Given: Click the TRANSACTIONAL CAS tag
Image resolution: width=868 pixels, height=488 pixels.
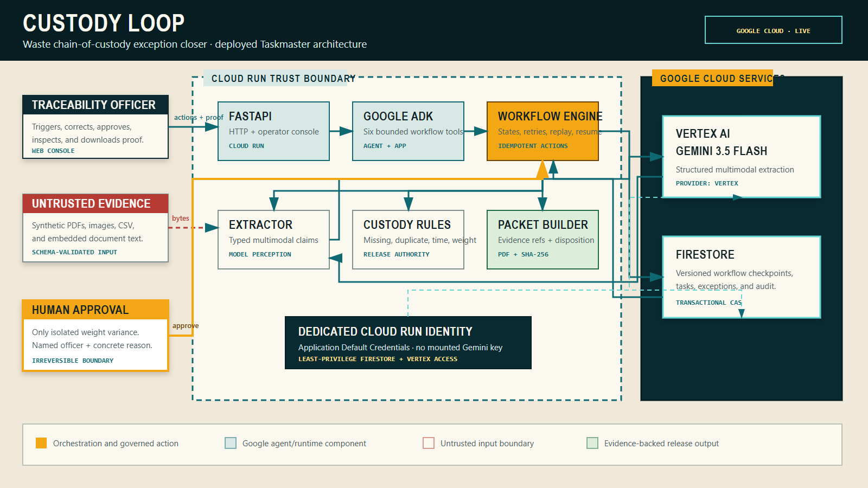Looking at the screenshot, I should pyautogui.click(x=709, y=303).
